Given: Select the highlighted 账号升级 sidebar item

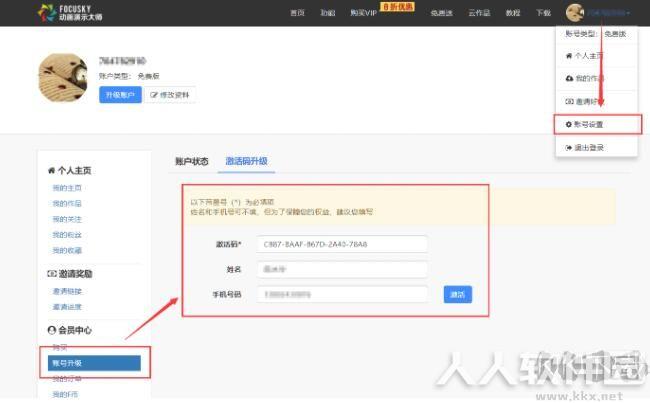Looking at the screenshot, I should [94, 363].
